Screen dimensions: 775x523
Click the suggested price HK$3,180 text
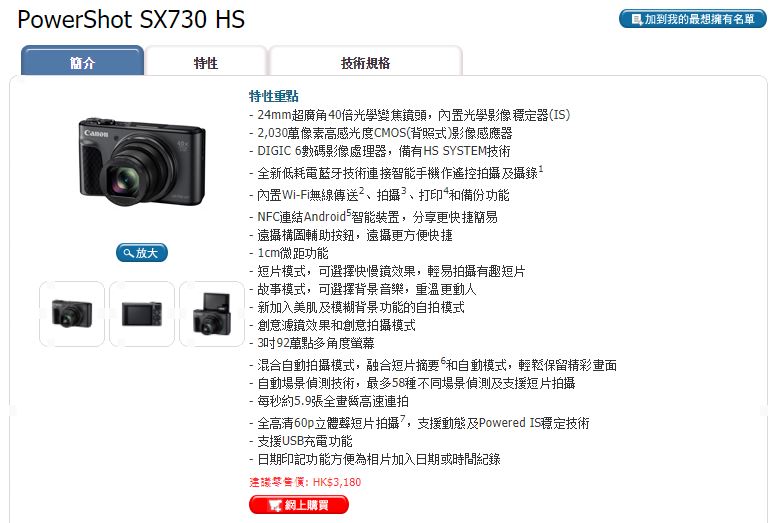[x=305, y=482]
